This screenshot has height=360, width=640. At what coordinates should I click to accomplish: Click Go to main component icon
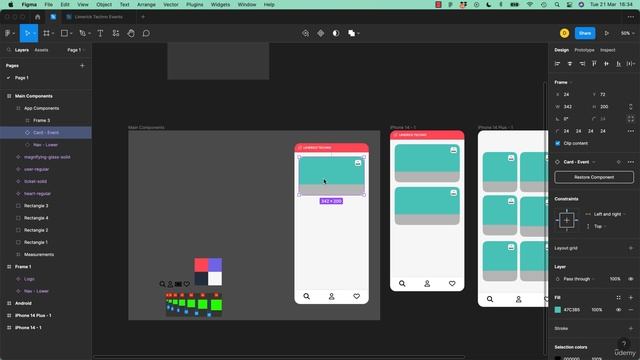tap(619, 162)
